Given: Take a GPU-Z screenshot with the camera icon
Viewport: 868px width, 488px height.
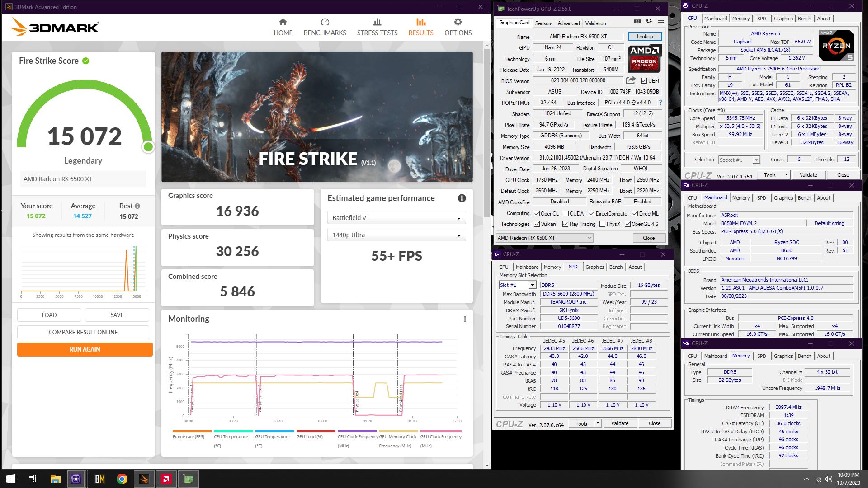Looking at the screenshot, I should coord(637,21).
